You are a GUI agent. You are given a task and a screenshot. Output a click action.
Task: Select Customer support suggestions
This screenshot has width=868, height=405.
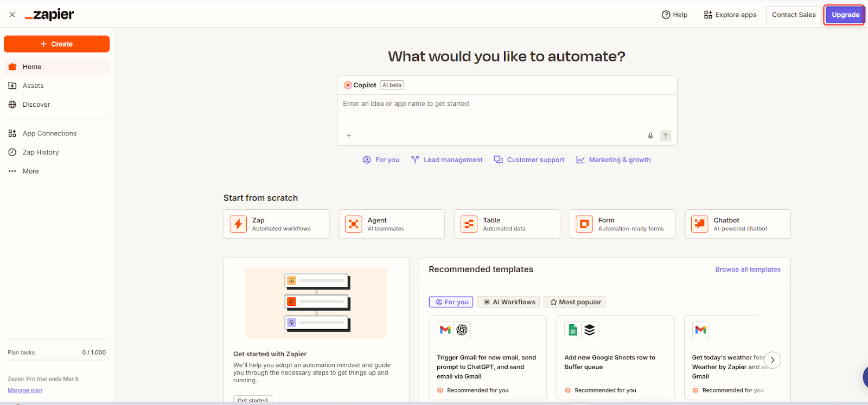pos(529,160)
